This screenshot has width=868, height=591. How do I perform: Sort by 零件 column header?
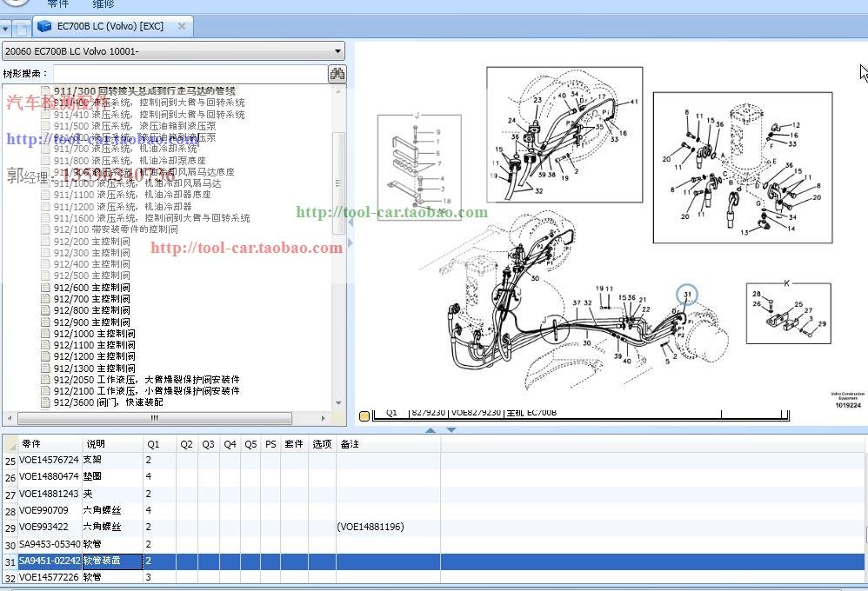[50, 444]
